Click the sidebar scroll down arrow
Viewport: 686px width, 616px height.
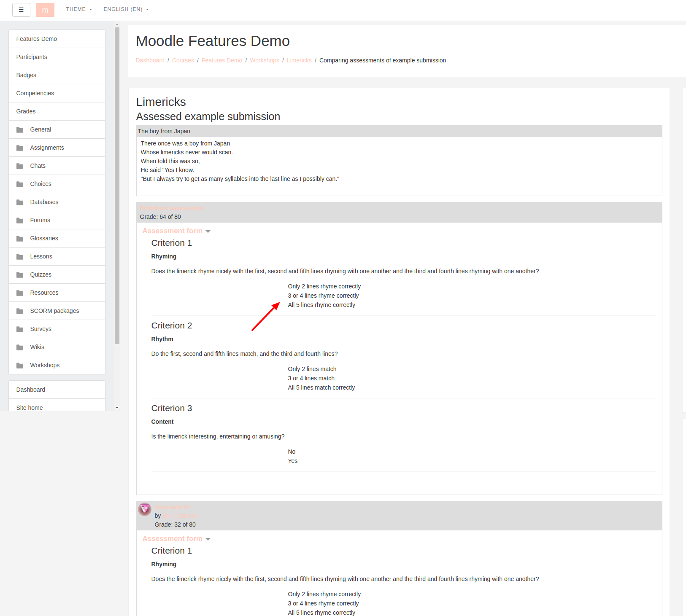tap(117, 408)
